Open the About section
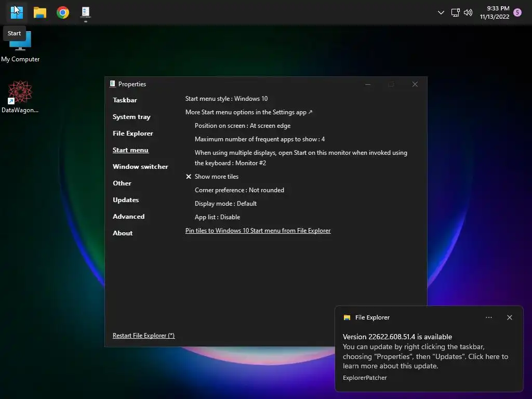 [x=123, y=233]
